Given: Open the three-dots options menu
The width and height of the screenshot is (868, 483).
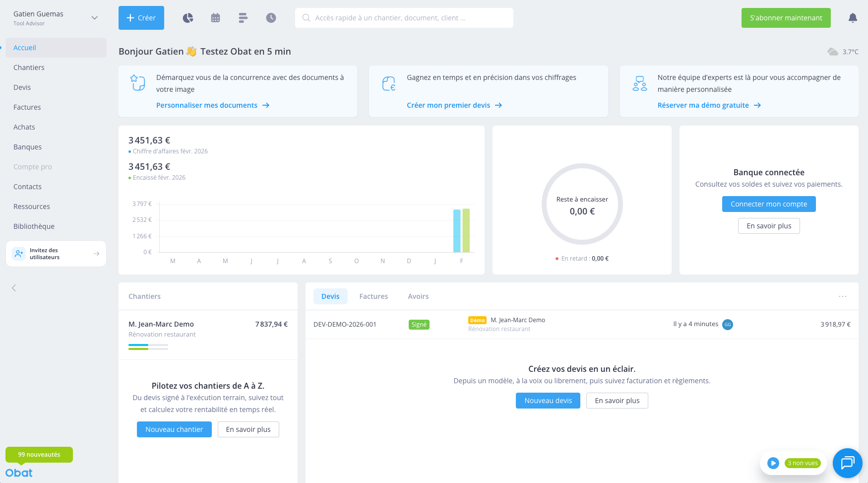Looking at the screenshot, I should pos(842,296).
